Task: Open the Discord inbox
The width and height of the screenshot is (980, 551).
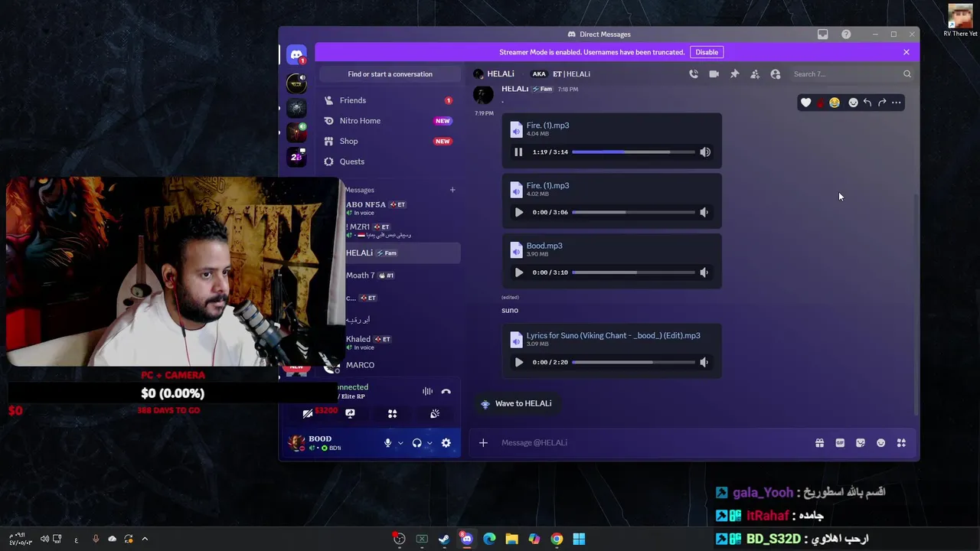Action: (x=822, y=34)
